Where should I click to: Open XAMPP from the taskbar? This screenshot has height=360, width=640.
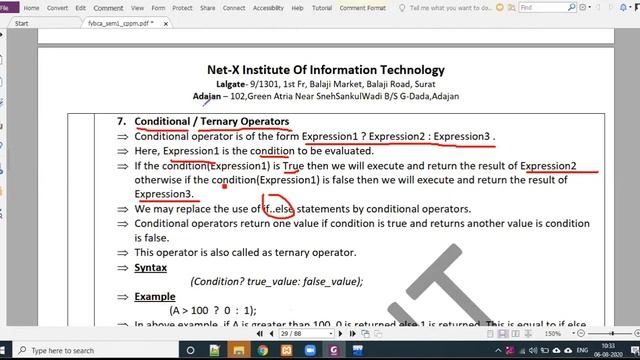point(287,350)
